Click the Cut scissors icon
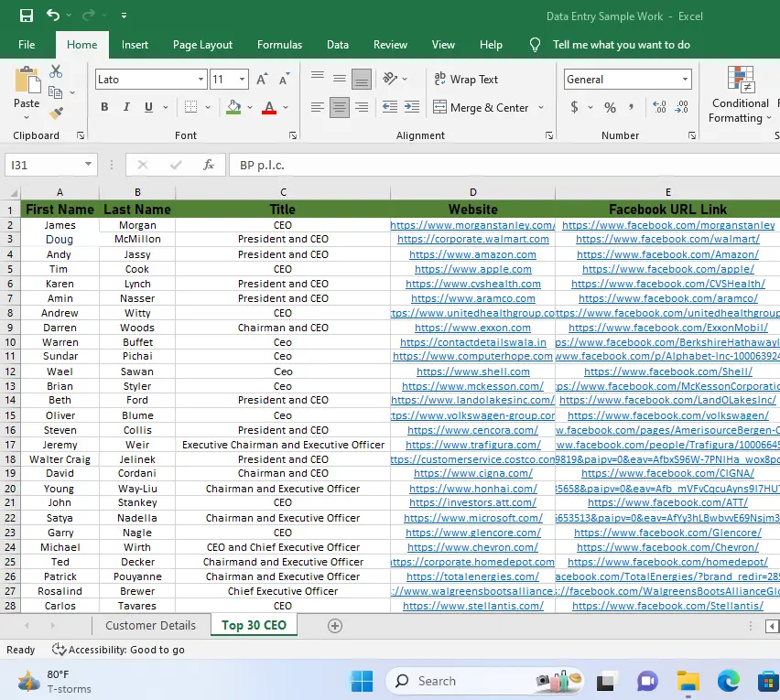The image size is (780, 700). coord(56,71)
